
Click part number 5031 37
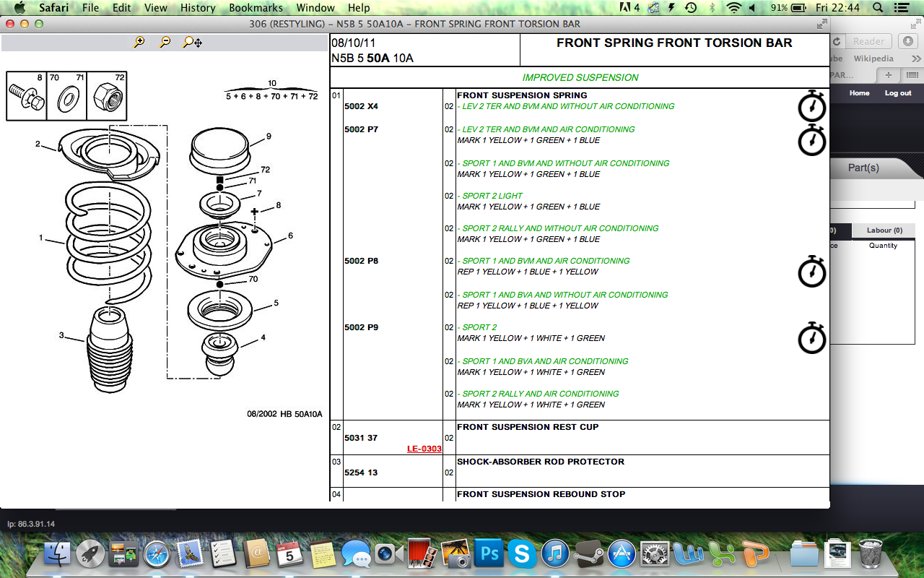361,438
